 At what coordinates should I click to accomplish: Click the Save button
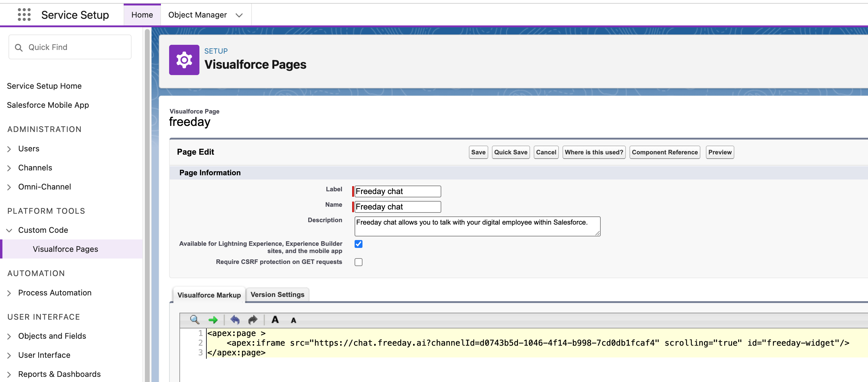[x=478, y=152]
